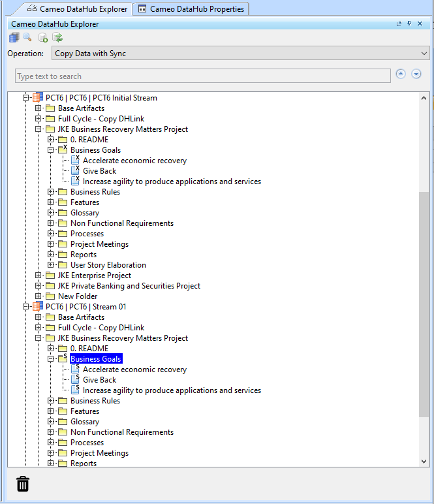
Task: Switch to Cameo DataHub Properties tab
Action: pos(191,9)
